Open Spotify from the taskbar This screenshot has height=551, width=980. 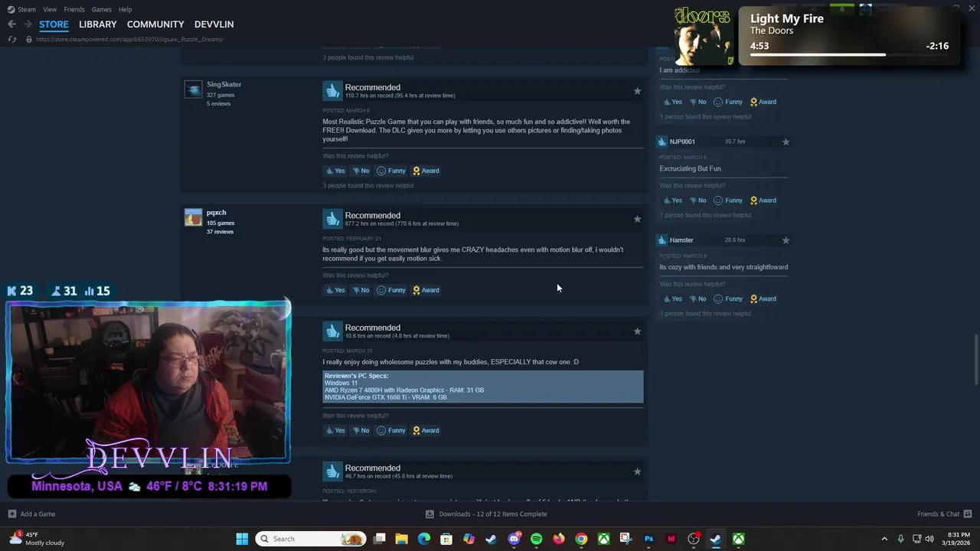coord(536,539)
